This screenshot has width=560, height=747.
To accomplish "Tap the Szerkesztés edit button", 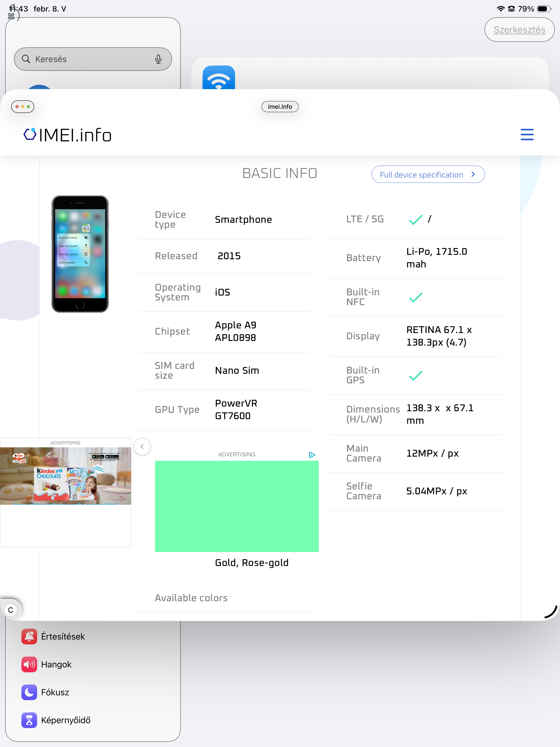I will (519, 30).
